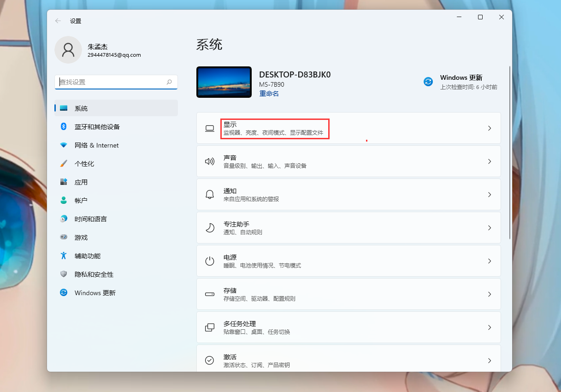Click the paintbrush icon beside 个性化

tap(64, 164)
